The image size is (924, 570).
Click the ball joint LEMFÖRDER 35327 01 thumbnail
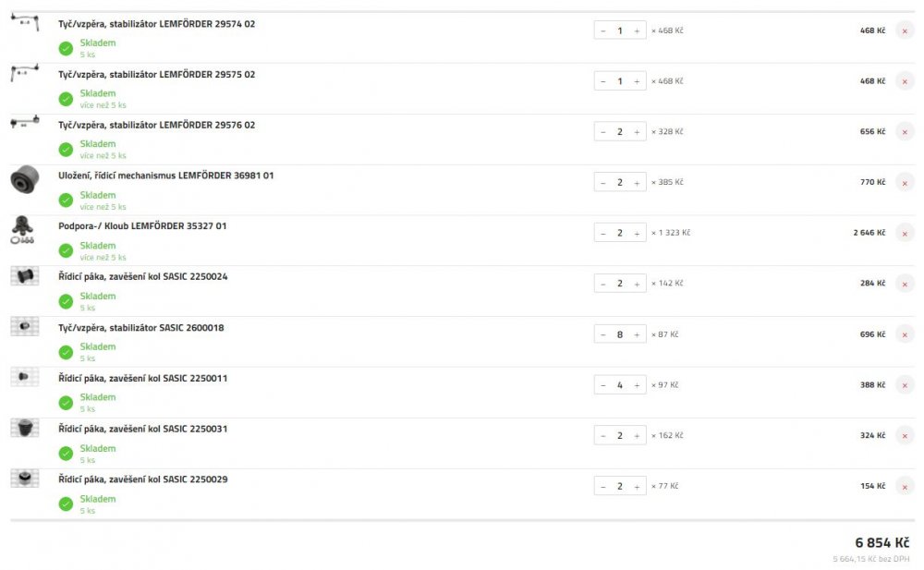click(22, 230)
